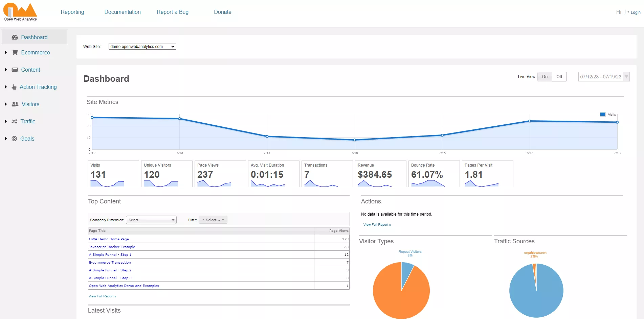Click the 7/17 data point on Visits chart
The width and height of the screenshot is (644, 319).
coord(530,121)
